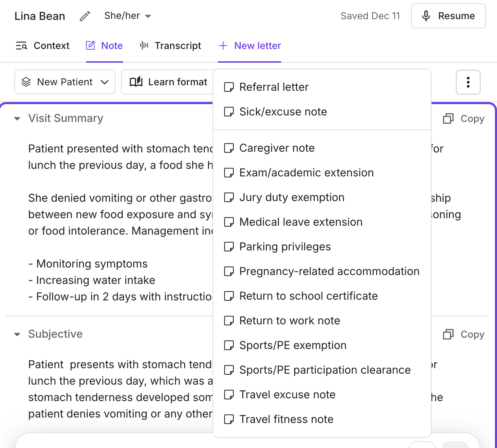
Task: Click the Note edit icon
Action: pyautogui.click(x=90, y=45)
